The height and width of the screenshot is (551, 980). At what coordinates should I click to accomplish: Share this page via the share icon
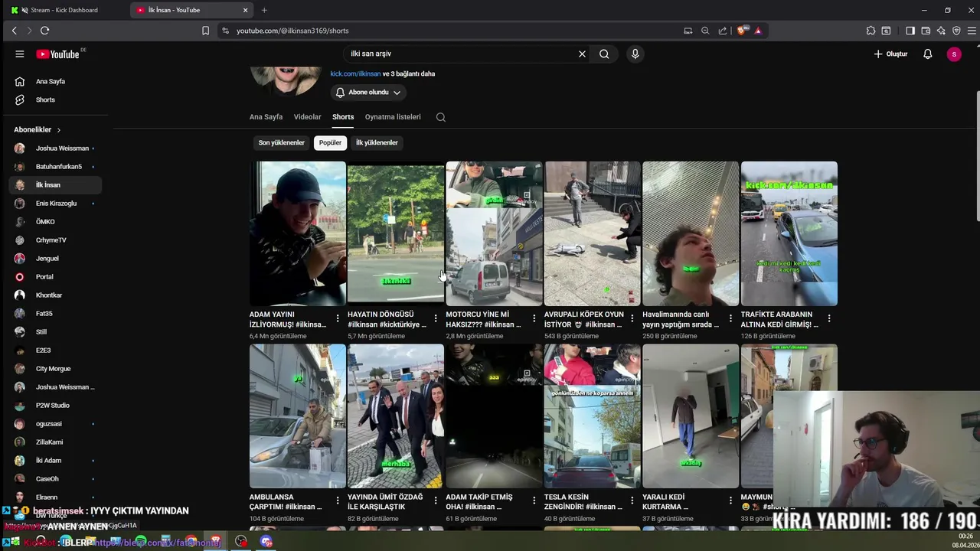(x=723, y=31)
